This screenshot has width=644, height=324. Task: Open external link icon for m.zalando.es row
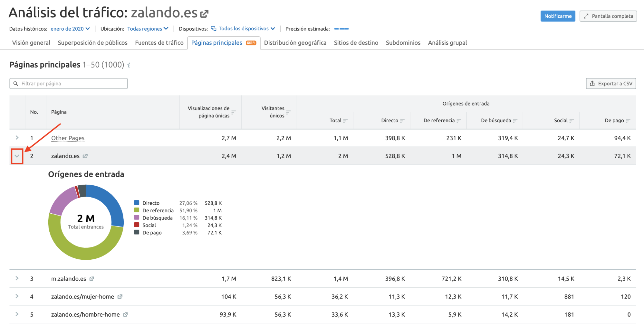91,279
